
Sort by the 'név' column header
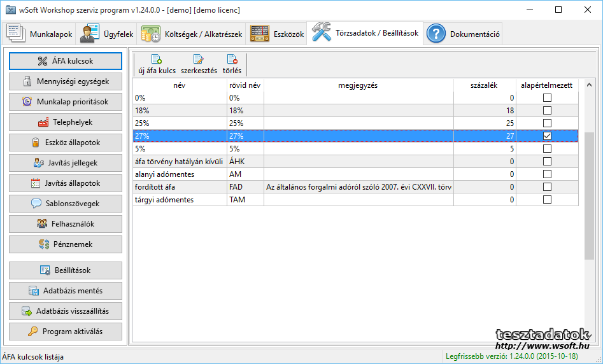pos(179,85)
